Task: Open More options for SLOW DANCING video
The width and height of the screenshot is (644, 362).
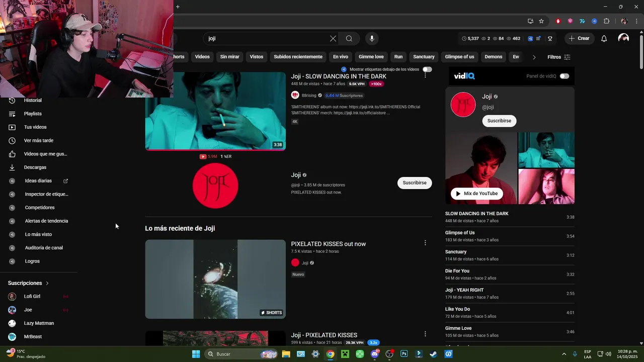Action: 425,75
